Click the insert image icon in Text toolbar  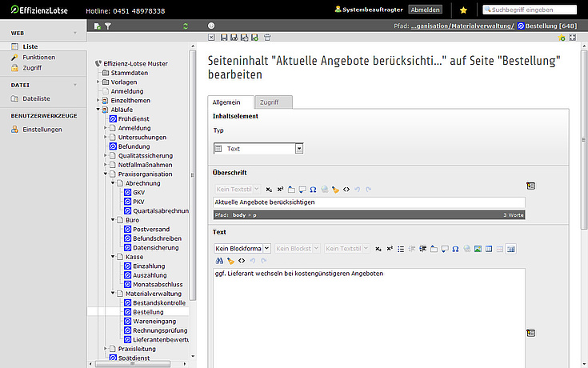(x=478, y=249)
